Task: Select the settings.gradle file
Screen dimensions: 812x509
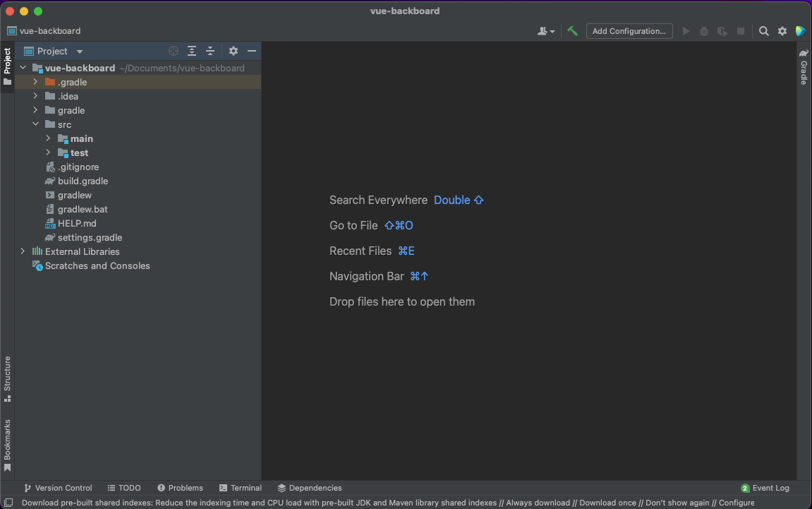Action: point(90,237)
